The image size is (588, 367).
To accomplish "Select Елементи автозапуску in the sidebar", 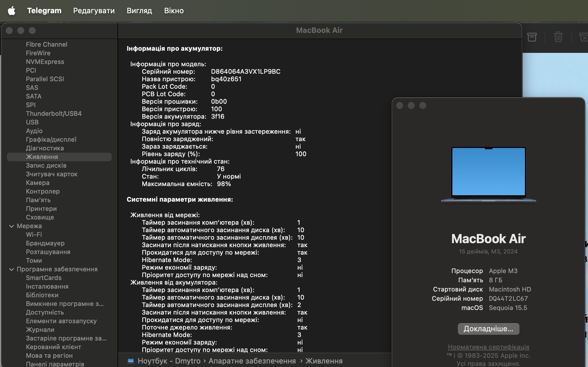I will pos(61,321).
